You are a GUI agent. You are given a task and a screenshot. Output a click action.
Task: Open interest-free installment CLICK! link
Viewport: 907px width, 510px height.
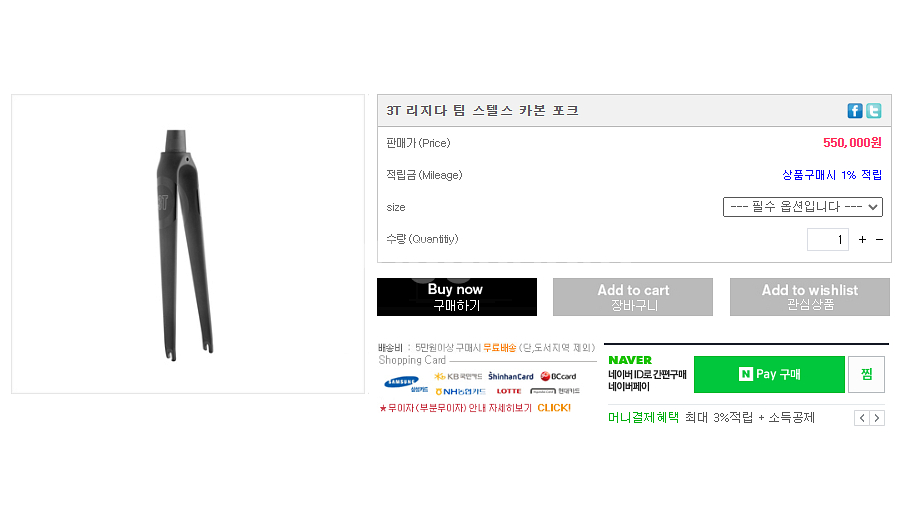click(x=553, y=408)
